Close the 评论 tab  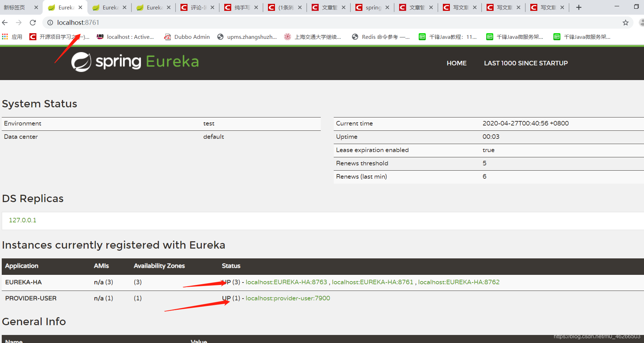click(212, 7)
